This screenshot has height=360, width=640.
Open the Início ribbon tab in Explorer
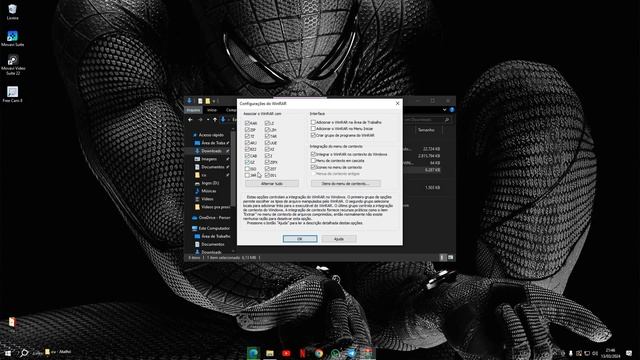(x=212, y=110)
